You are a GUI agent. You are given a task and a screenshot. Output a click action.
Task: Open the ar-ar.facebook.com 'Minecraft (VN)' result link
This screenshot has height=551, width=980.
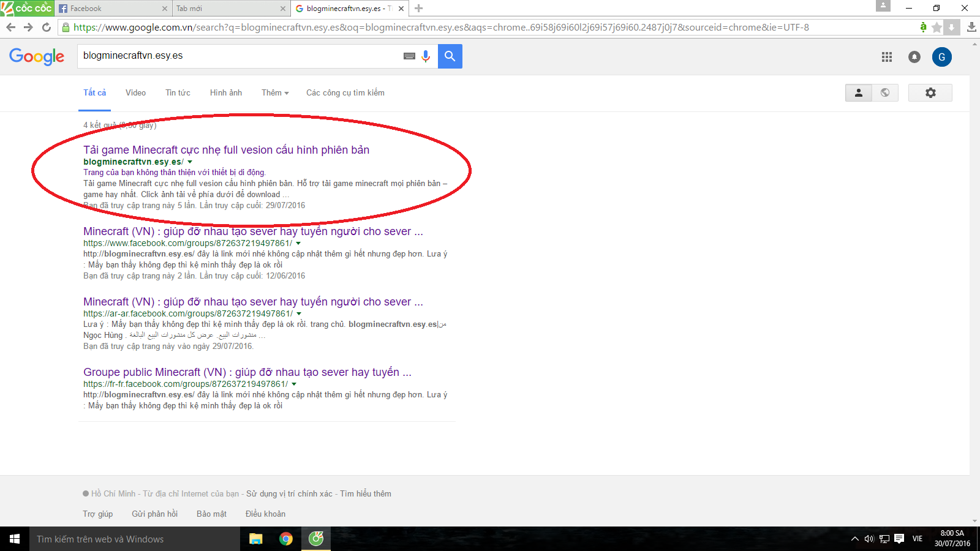pyautogui.click(x=253, y=302)
